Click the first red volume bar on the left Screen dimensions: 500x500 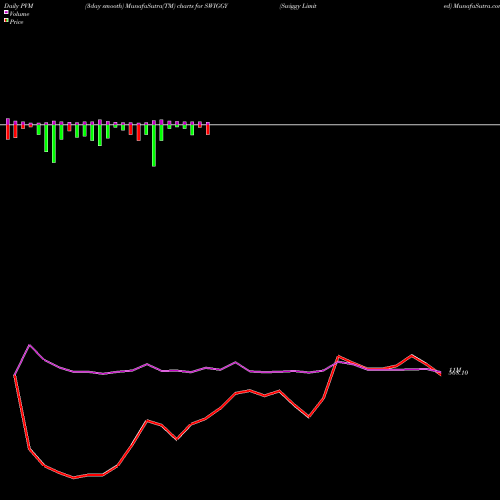pyautogui.click(x=8, y=132)
